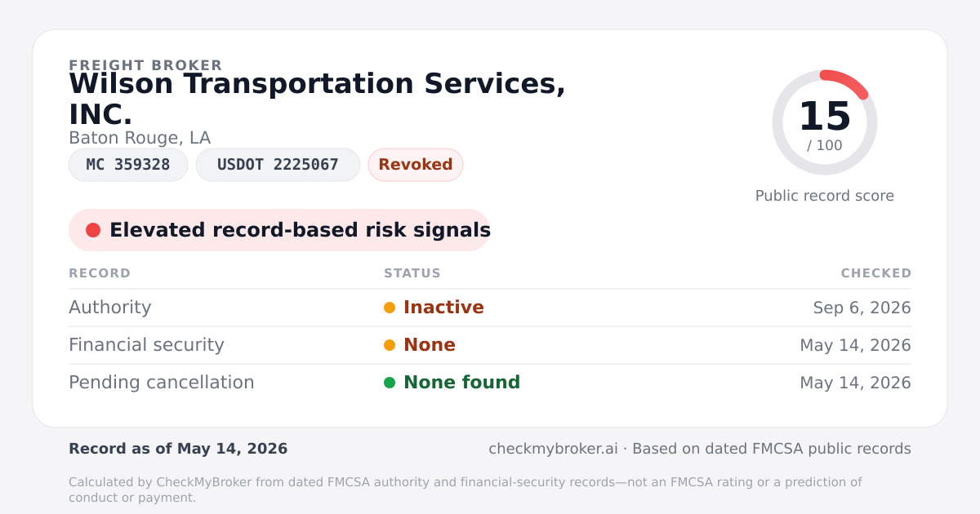
Task: Click the STATUS column header
Action: coord(412,273)
